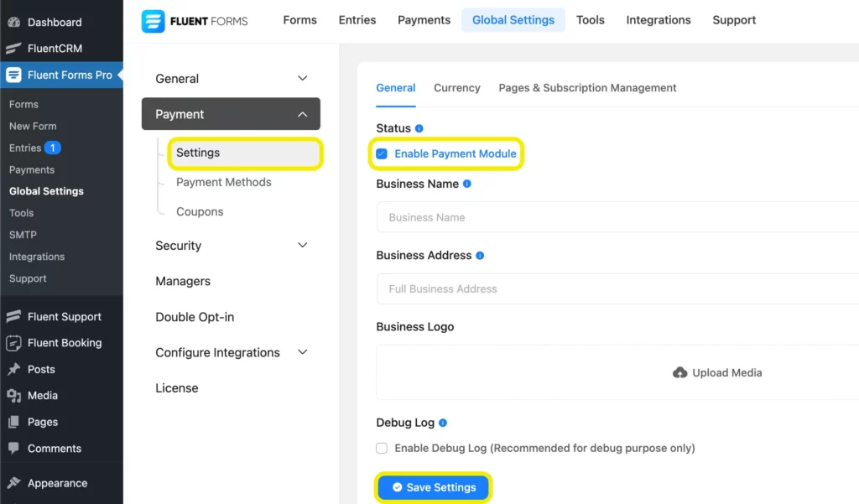Click the info icon beside Business Address
The image size is (859, 504).
480,255
